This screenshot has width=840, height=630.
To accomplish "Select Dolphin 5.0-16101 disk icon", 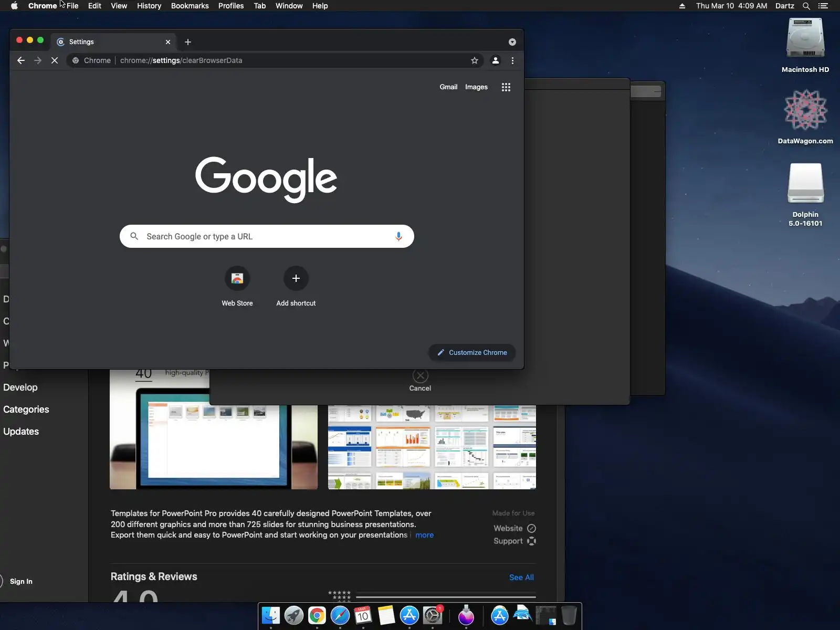I will [x=805, y=195].
